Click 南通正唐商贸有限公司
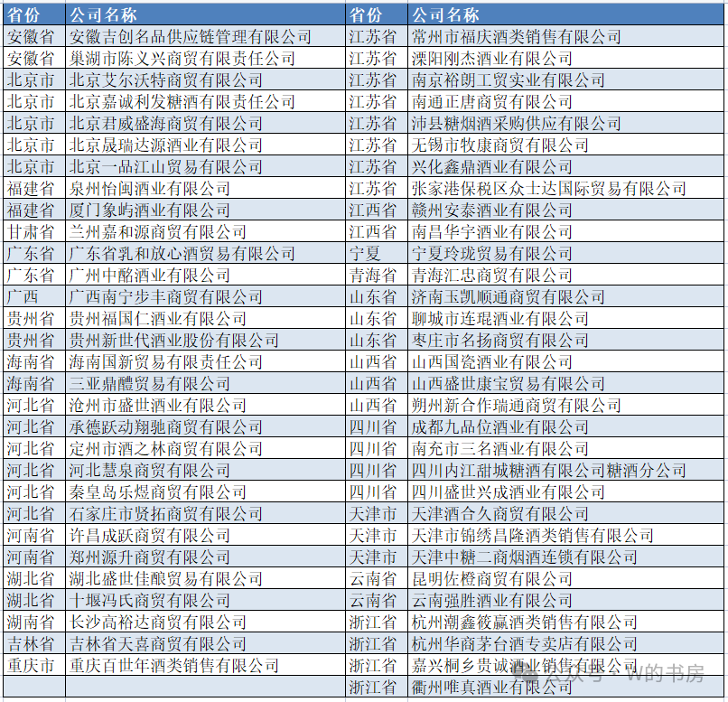This screenshot has height=702, width=728. coord(566,101)
